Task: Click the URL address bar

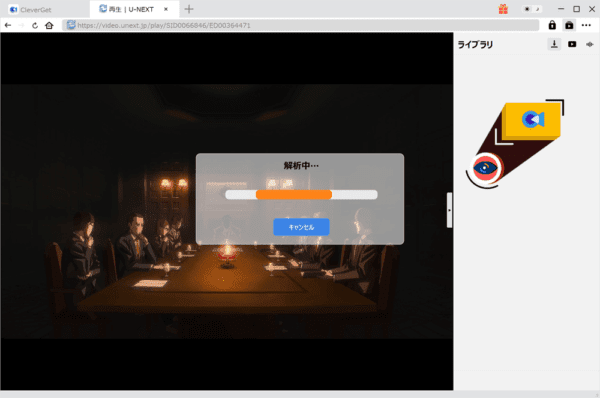Action: pyautogui.click(x=301, y=25)
